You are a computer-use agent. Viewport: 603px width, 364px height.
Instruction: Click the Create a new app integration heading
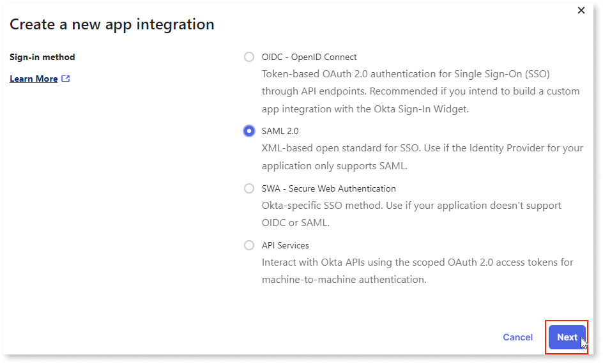pyautogui.click(x=112, y=25)
